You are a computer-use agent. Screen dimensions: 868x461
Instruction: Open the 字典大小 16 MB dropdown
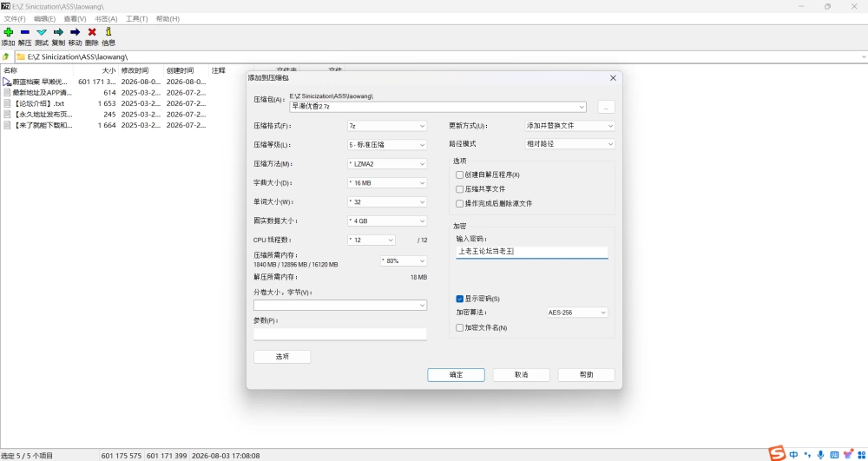click(387, 182)
